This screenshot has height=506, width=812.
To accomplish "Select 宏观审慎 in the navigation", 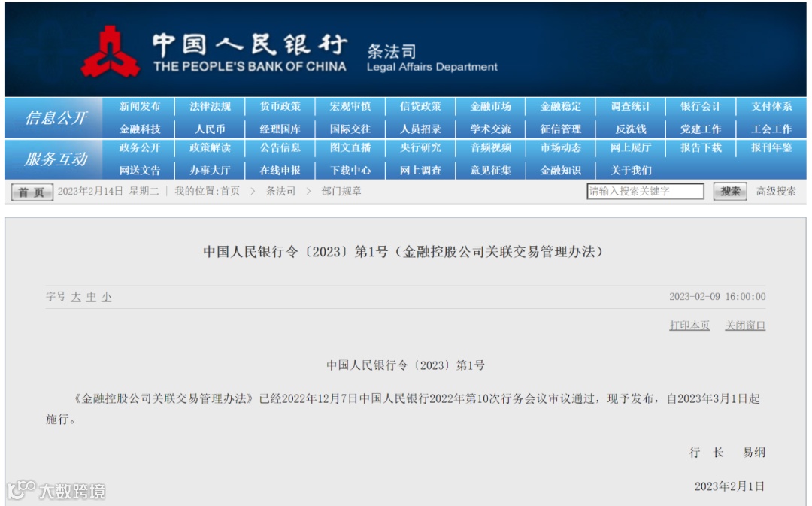I will click(x=350, y=106).
